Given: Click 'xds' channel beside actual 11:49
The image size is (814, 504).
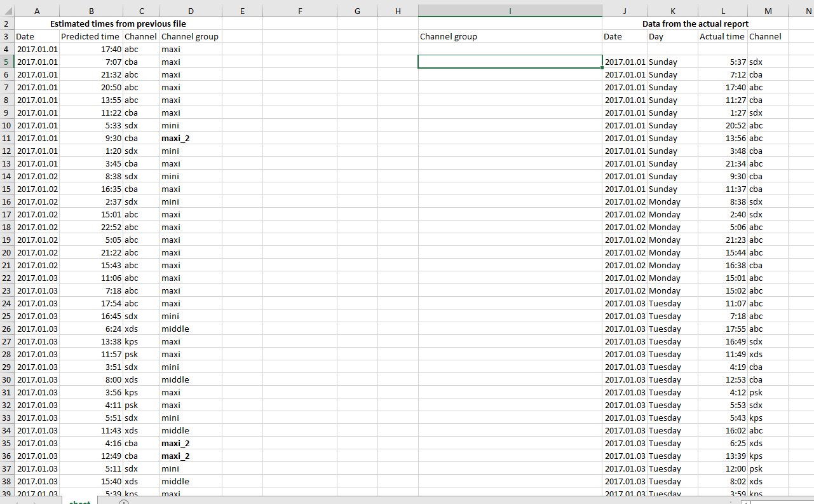Looking at the screenshot, I should [x=768, y=354].
